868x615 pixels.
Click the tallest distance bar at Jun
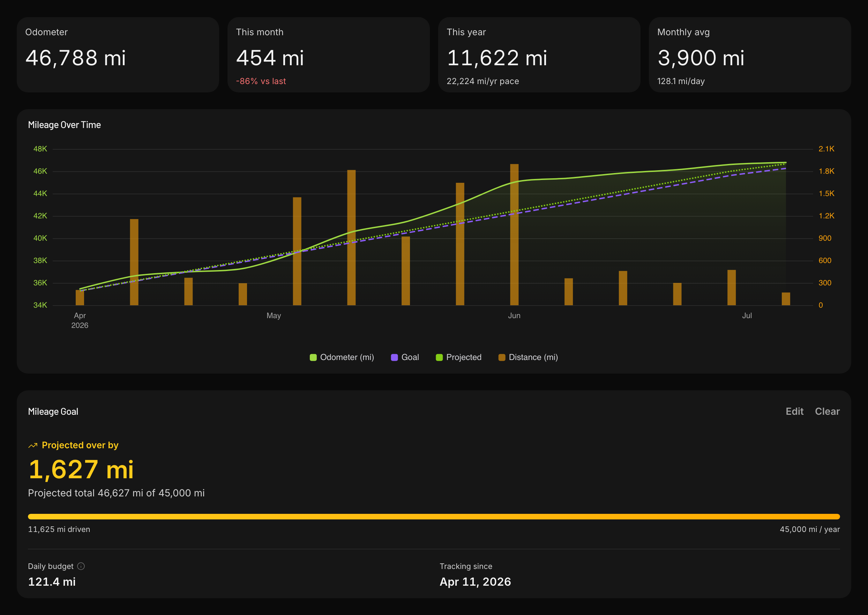coord(514,234)
